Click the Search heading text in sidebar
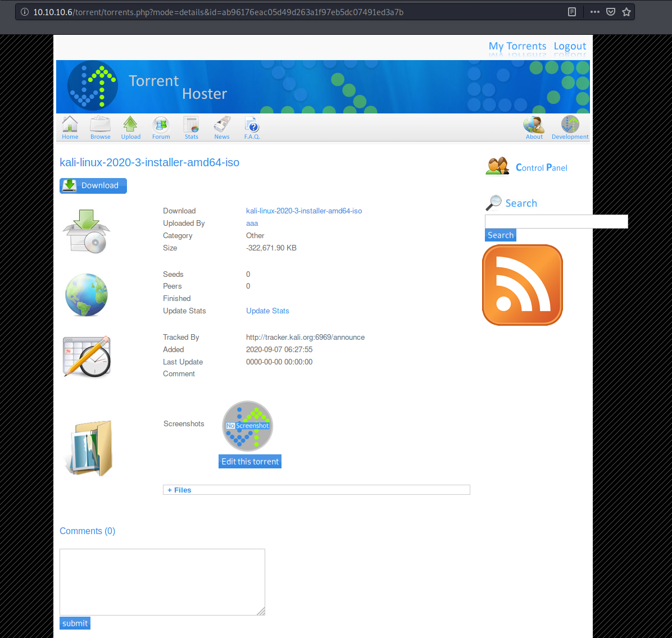Viewport: 672px width, 638px height. click(521, 203)
